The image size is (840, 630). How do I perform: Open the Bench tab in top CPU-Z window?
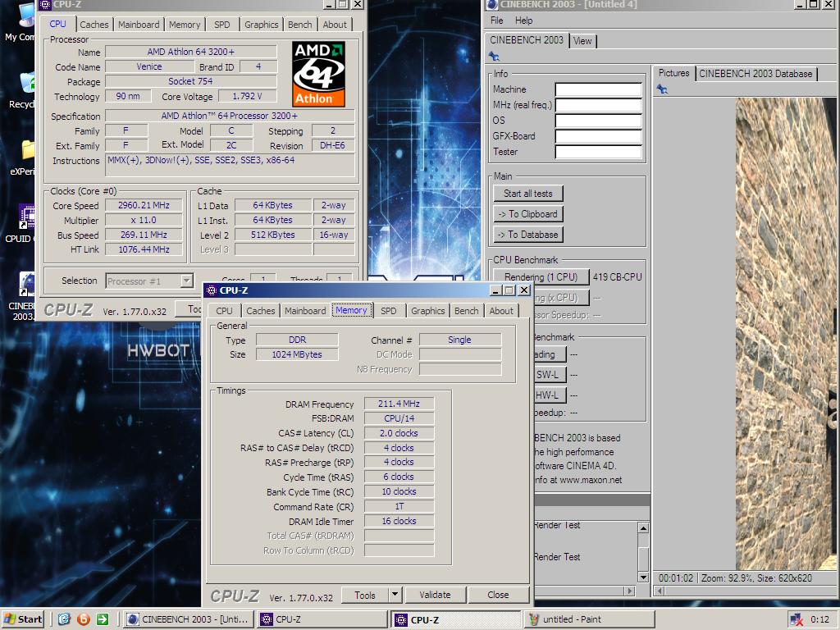[300, 25]
